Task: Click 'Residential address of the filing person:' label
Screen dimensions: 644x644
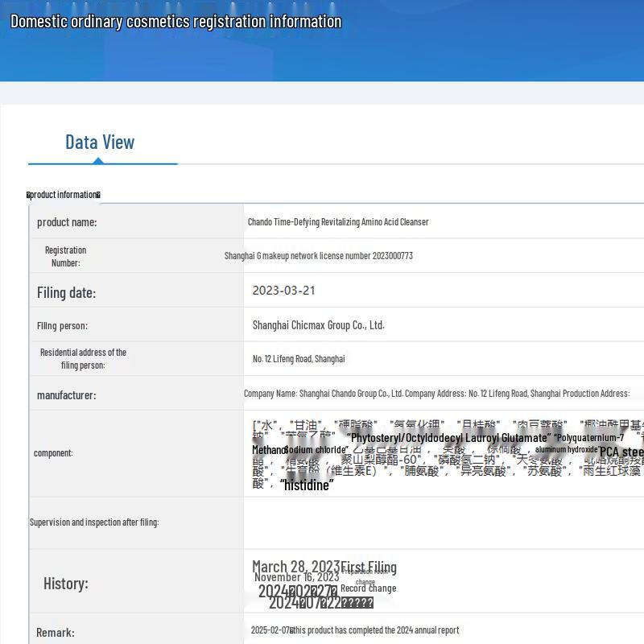Action: coord(83,358)
